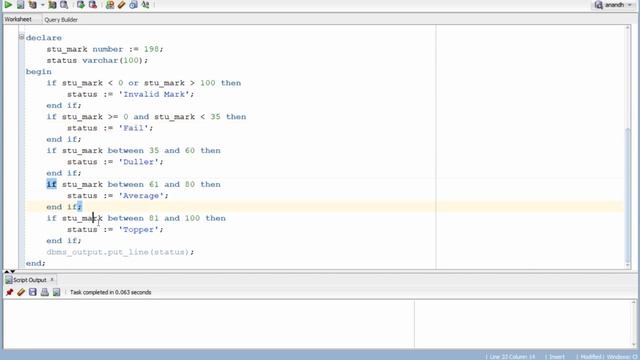Click the Unshared SQL Worksheet icon
This screenshot has width=640, height=360.
pos(110,5)
